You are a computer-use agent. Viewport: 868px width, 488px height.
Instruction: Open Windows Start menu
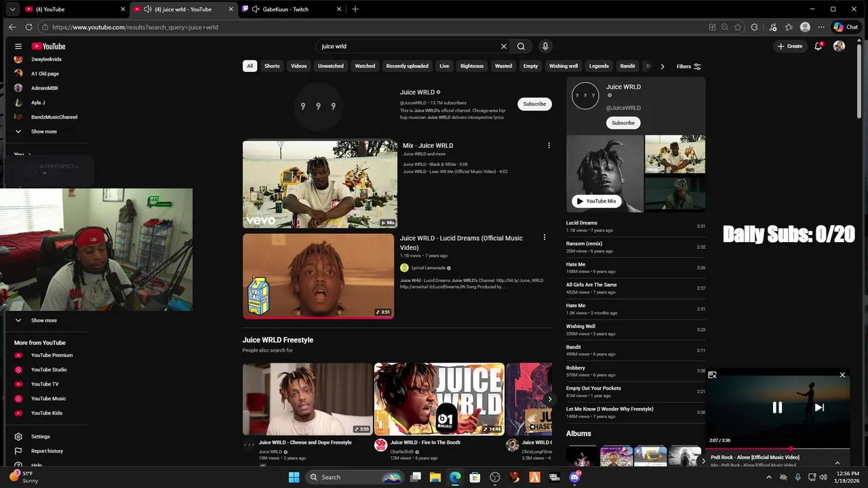pos(294,477)
